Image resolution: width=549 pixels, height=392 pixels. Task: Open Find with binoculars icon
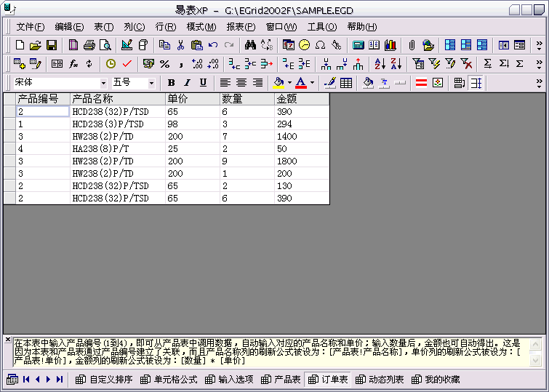(x=250, y=45)
